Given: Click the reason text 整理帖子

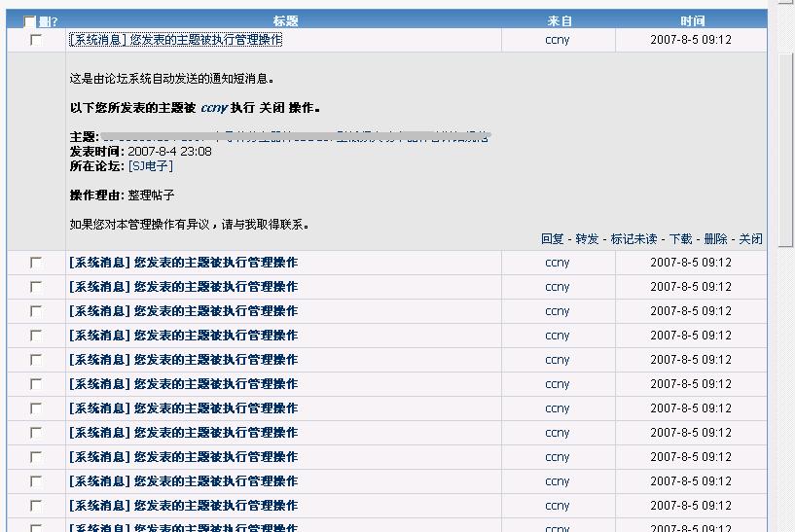Looking at the screenshot, I should click(151, 195).
